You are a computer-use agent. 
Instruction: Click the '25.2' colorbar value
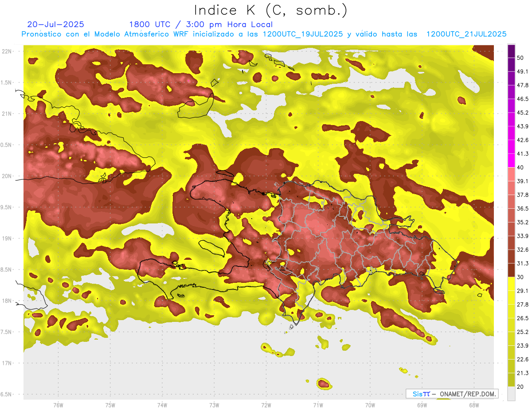click(x=523, y=332)
